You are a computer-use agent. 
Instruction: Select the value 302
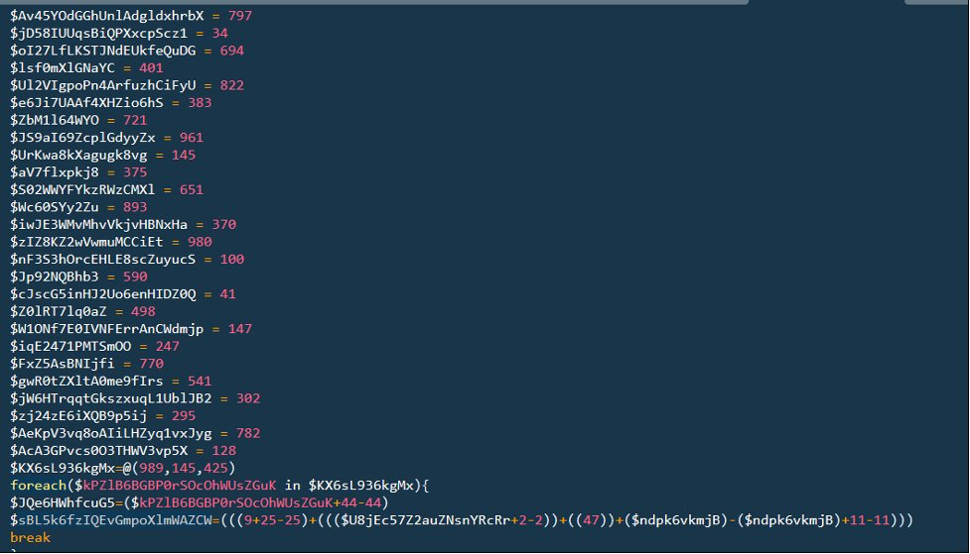click(x=248, y=398)
